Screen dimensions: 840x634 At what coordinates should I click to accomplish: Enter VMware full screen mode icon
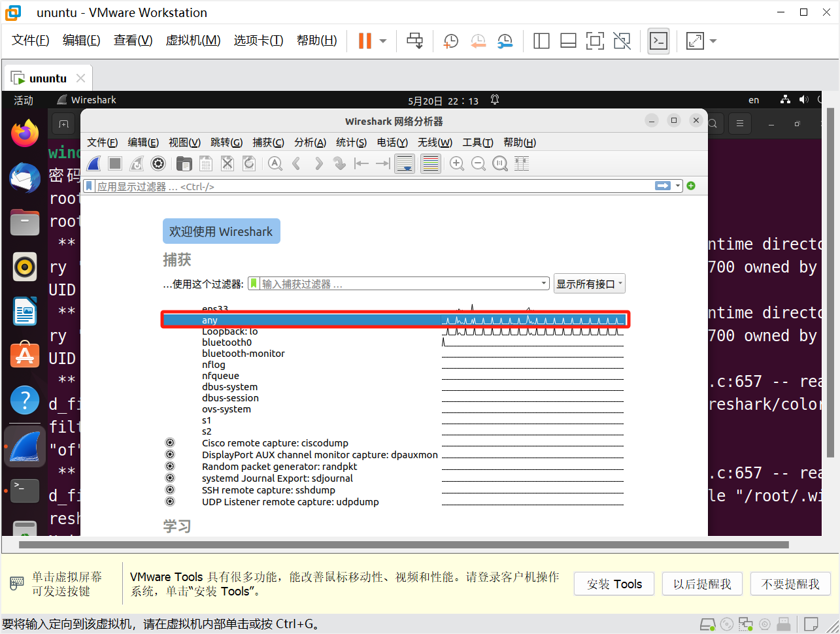[x=595, y=41]
